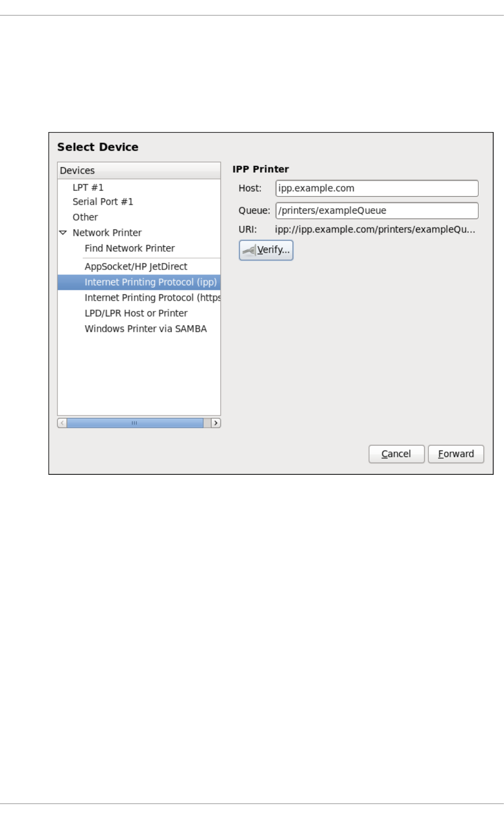Click the Forward button
This screenshot has width=504, height=819.
pos(456,454)
